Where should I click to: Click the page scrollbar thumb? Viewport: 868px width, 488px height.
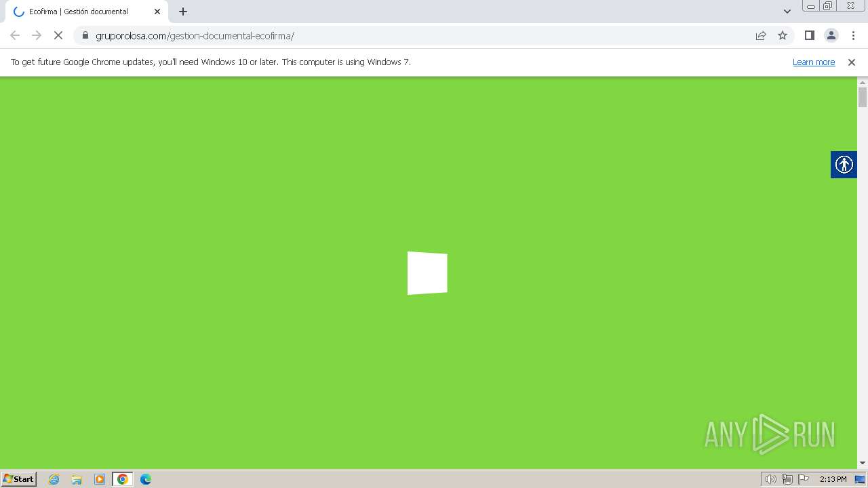coord(863,97)
